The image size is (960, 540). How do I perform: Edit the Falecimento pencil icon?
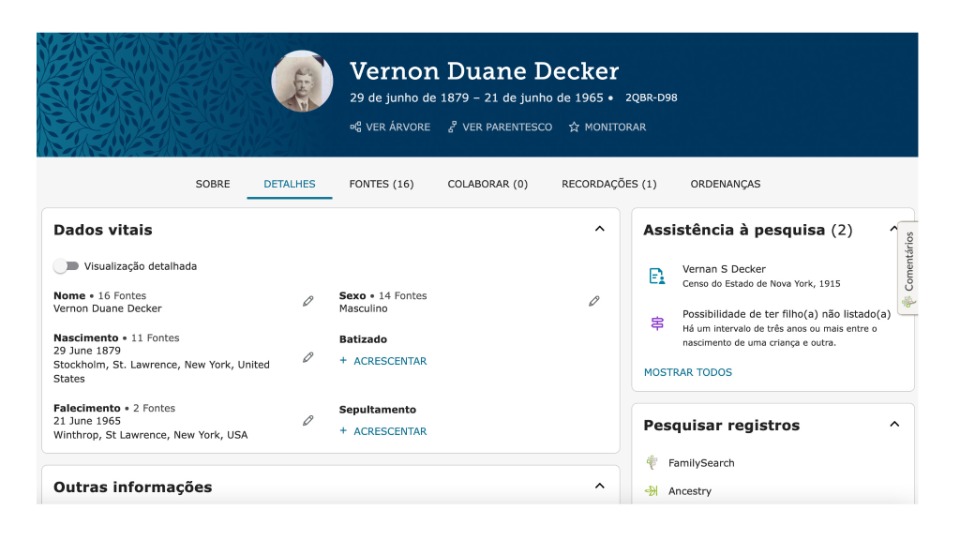308,421
